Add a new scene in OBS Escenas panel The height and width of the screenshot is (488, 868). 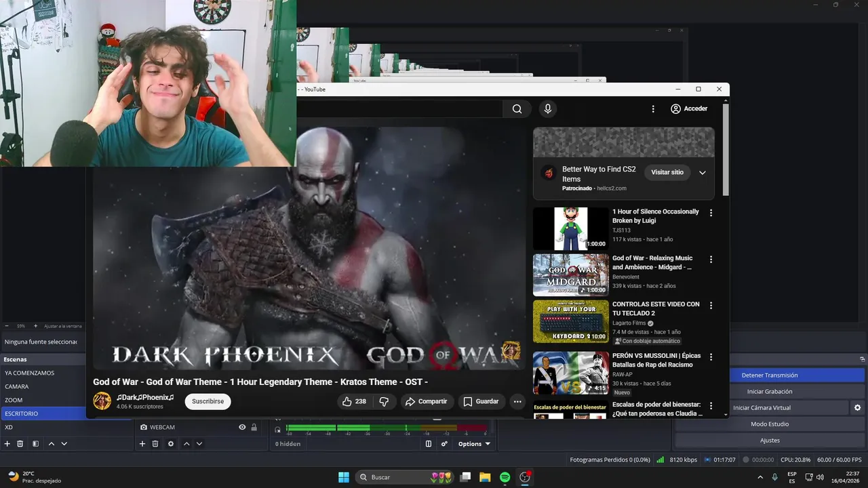7,444
